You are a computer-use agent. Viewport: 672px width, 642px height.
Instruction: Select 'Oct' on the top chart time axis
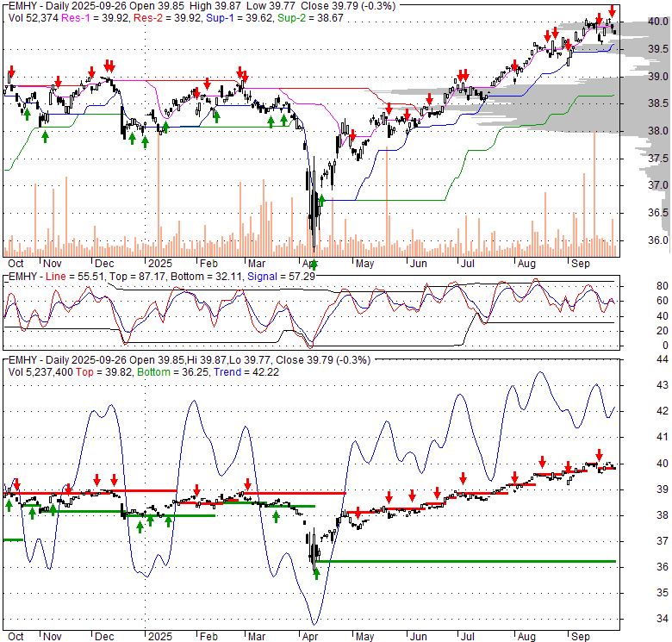point(16,264)
